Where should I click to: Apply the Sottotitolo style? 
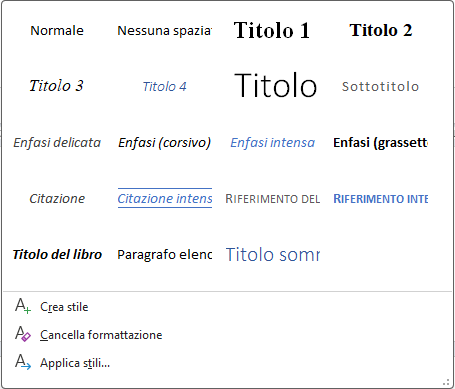point(380,86)
